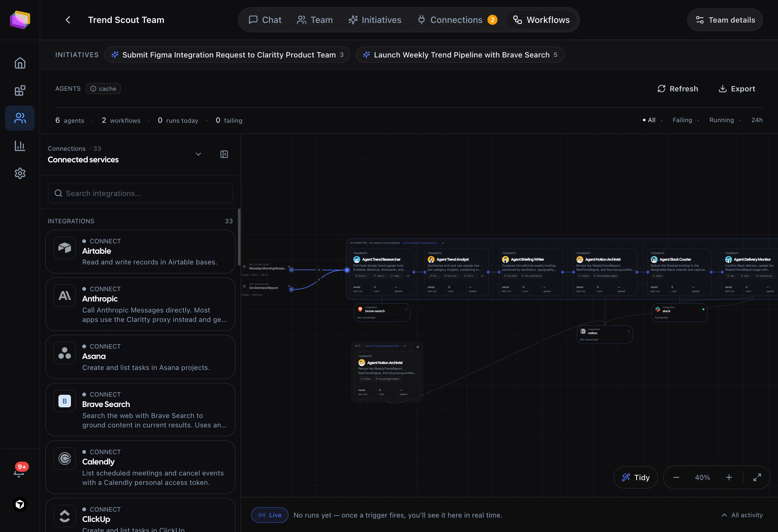778x532 pixels.
Task: Open the analytics bar chart icon
Action: [20, 146]
